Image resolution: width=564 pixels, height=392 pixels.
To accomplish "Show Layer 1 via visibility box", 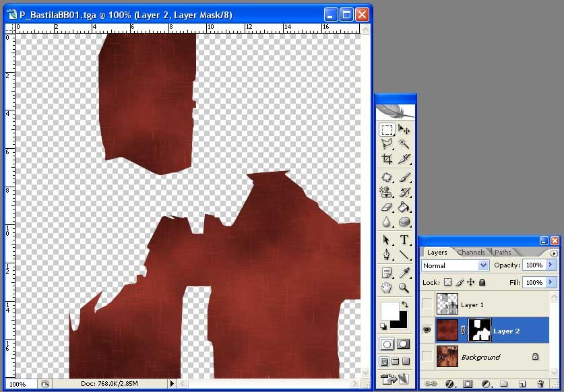I will point(427,304).
